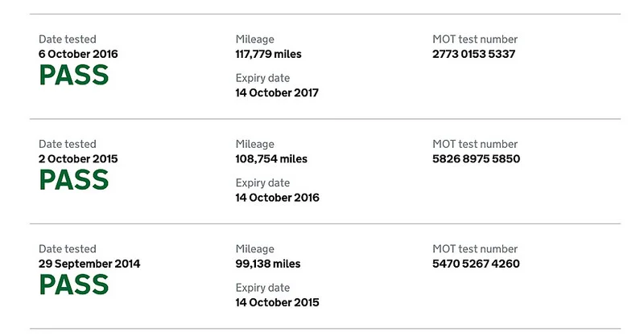
Task: Click the expiry date 14 October 2016
Action: (277, 198)
